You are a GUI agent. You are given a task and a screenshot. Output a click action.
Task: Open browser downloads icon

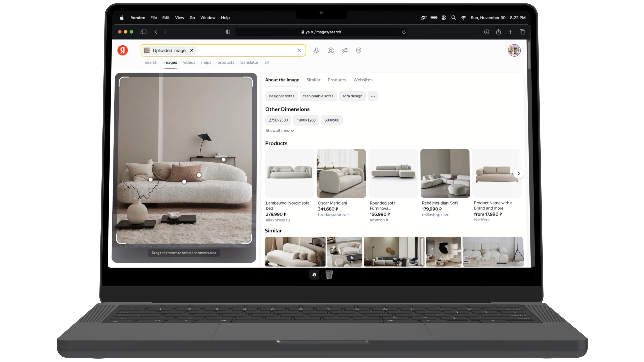pos(486,32)
